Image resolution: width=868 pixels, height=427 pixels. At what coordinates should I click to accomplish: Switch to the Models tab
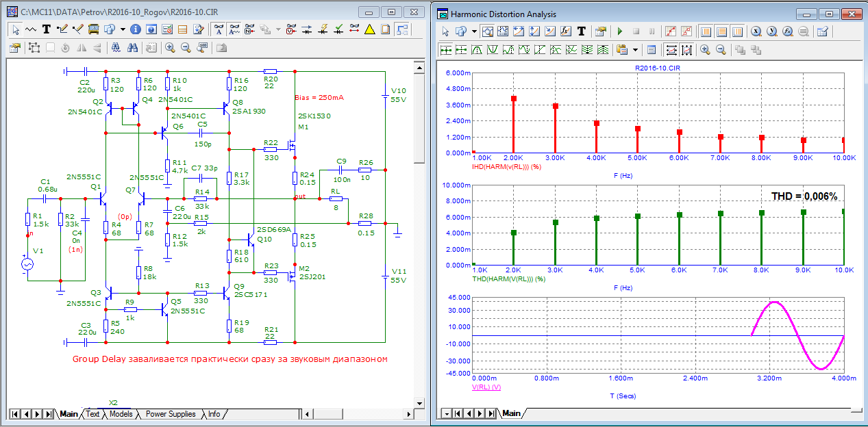[121, 414]
